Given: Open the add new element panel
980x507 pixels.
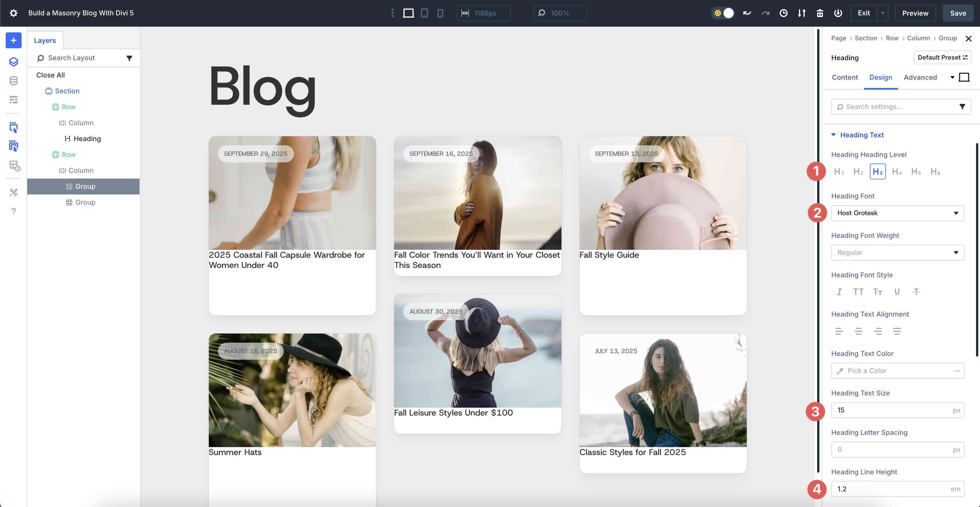Looking at the screenshot, I should [13, 40].
